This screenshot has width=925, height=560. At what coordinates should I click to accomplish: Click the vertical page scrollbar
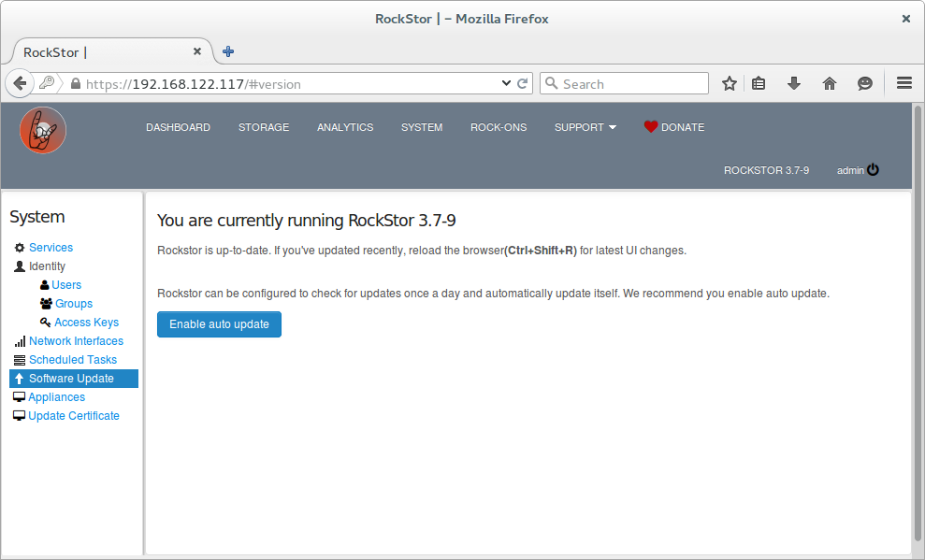coord(918,323)
